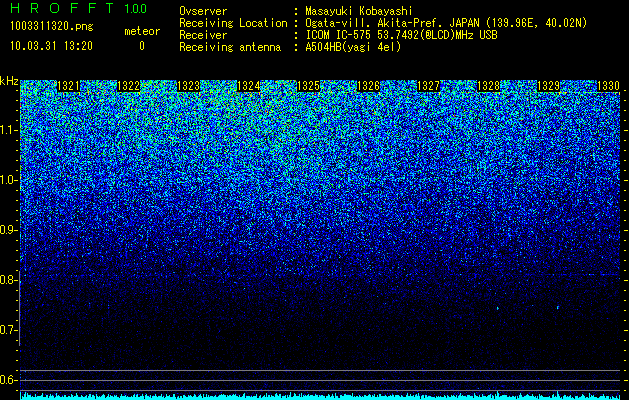
Task: Click the ICOM IC-575 receiver text
Action: (401, 35)
